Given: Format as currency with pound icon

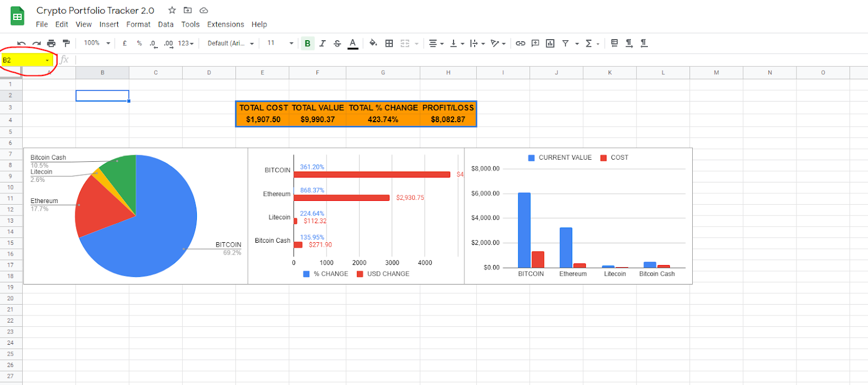Looking at the screenshot, I should pyautogui.click(x=125, y=43).
